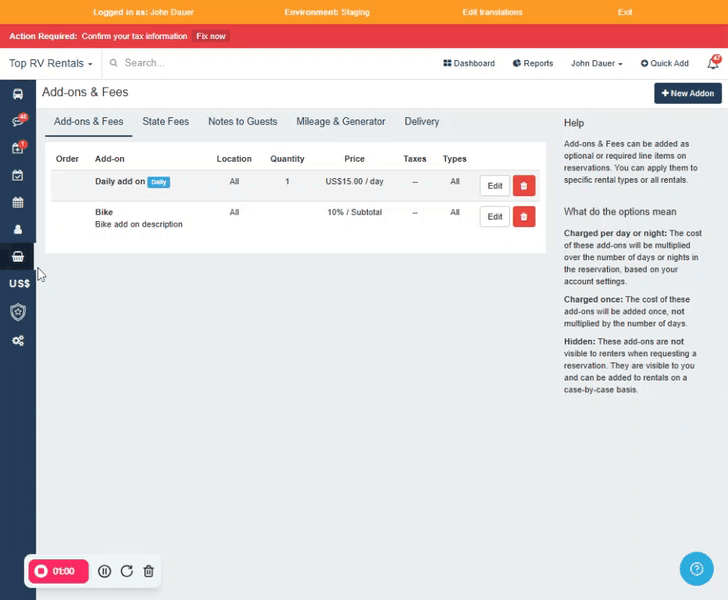Discard the recording with trash icon
The image size is (728, 600).
coord(149,571)
